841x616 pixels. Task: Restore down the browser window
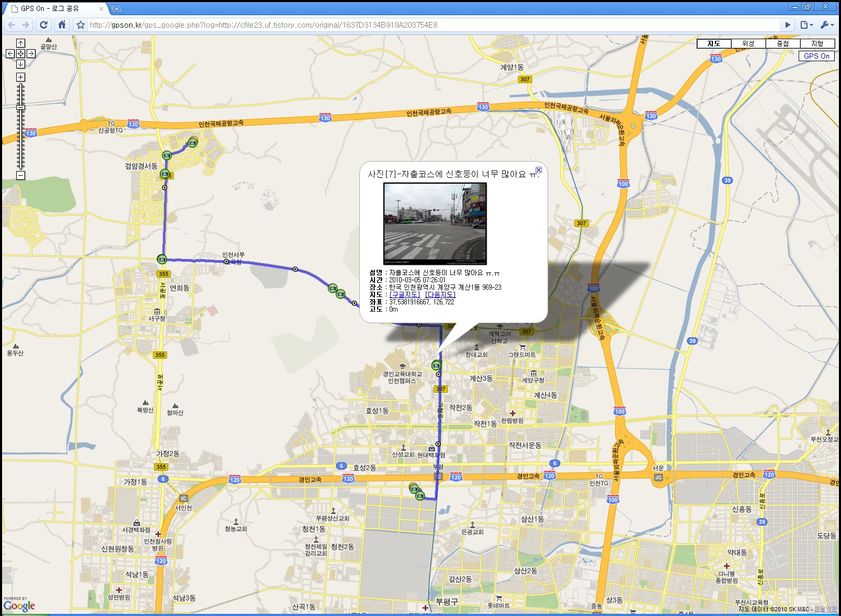[x=808, y=7]
